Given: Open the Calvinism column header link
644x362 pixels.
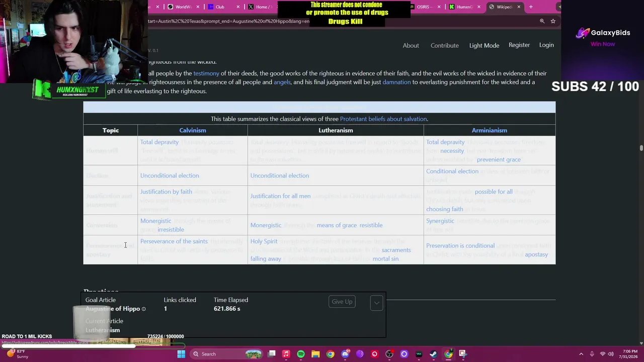Looking at the screenshot, I should 193,130.
